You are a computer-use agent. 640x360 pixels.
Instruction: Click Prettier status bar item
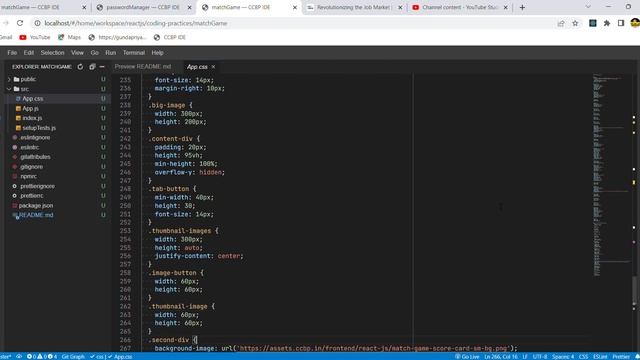click(621, 356)
